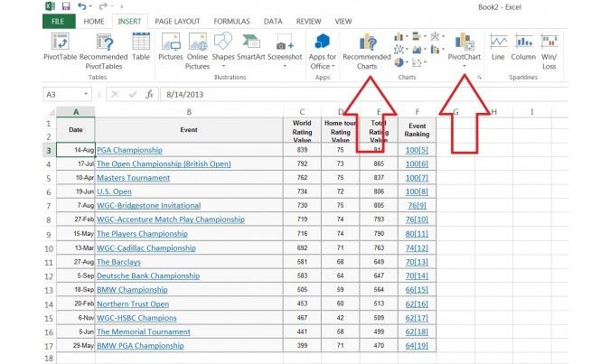Screen dimensions: 610x364
Task: Switch to the HOME tab
Action: pos(94,22)
